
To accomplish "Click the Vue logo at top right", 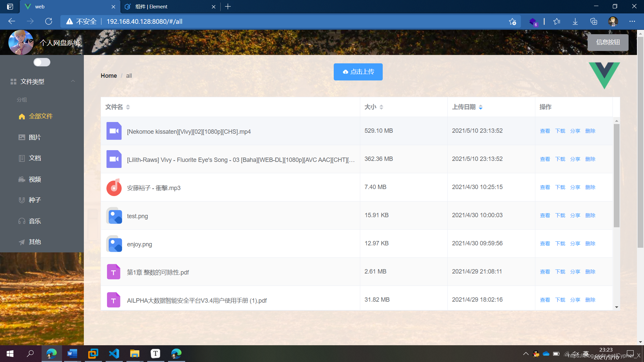I will [604, 75].
